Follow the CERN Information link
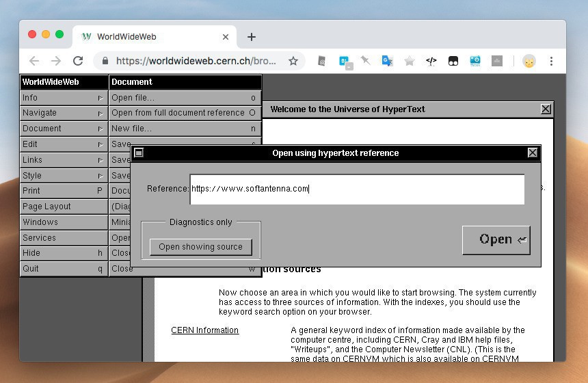The image size is (588, 383). 204,330
